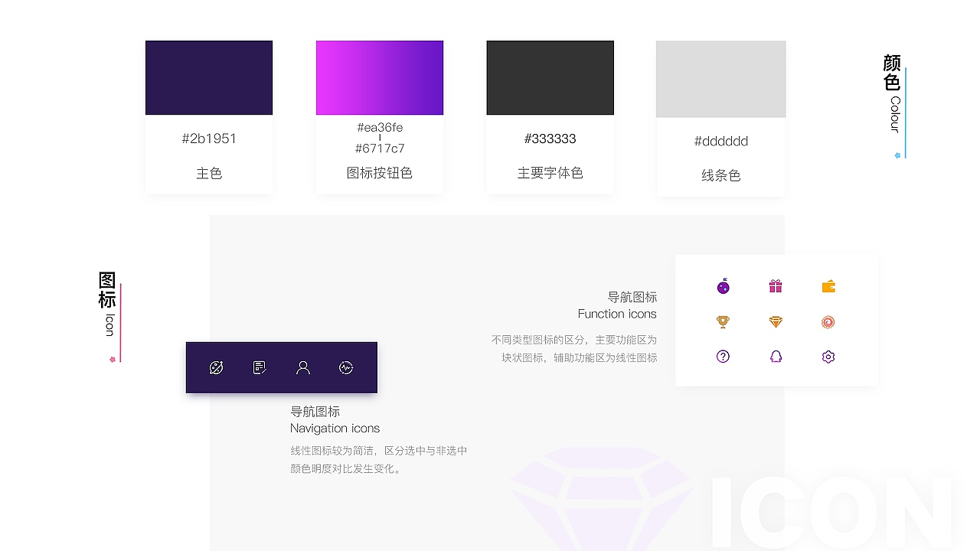
Task: Click the user profile icon in the navigation bar
Action: 303,368
